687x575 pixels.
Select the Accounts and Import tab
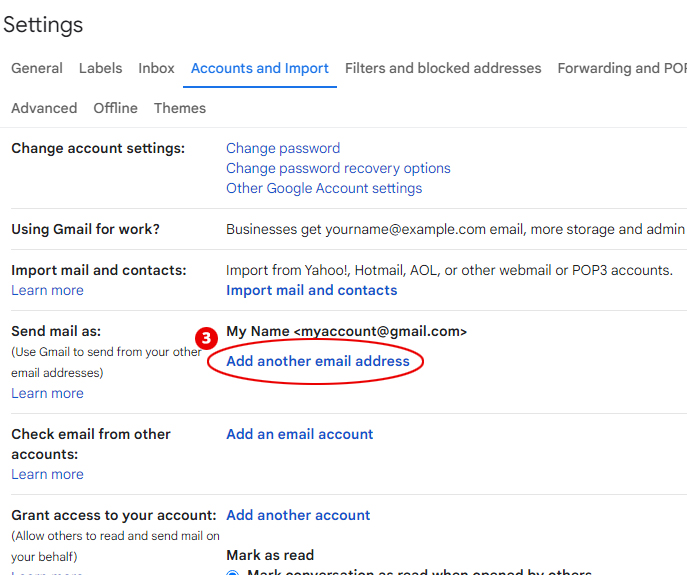tap(260, 68)
